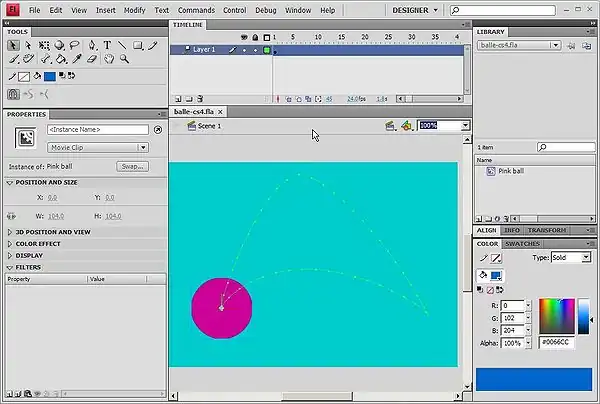
Task: Click the tools panel blue fill swatch
Action: tap(49, 76)
